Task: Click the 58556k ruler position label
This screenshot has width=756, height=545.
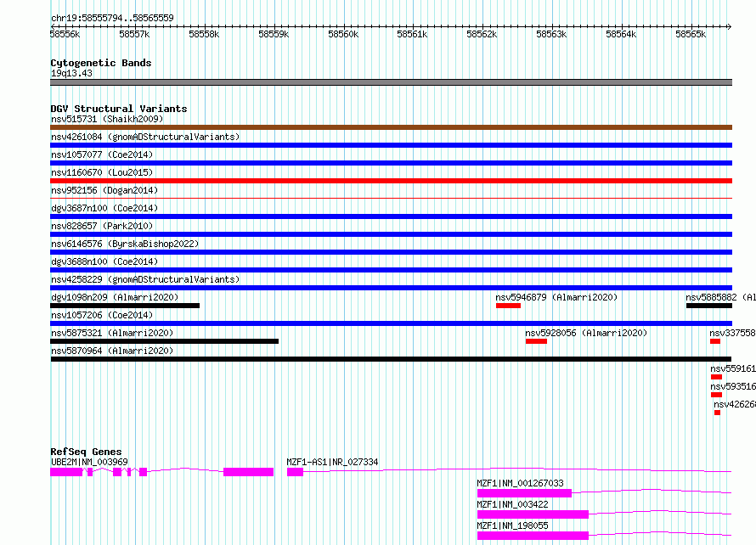Action: point(65,34)
